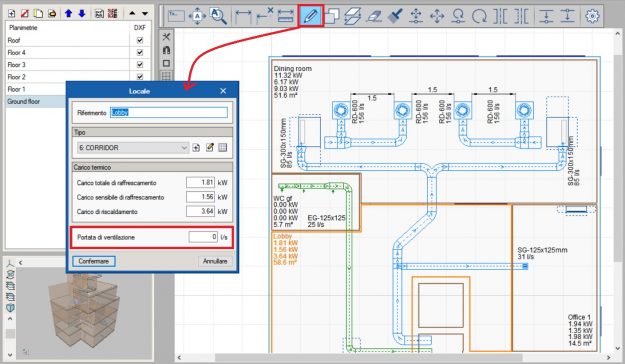Click the Carico sensibile di raffrescamento value field
This screenshot has height=364, width=625.
point(200,197)
